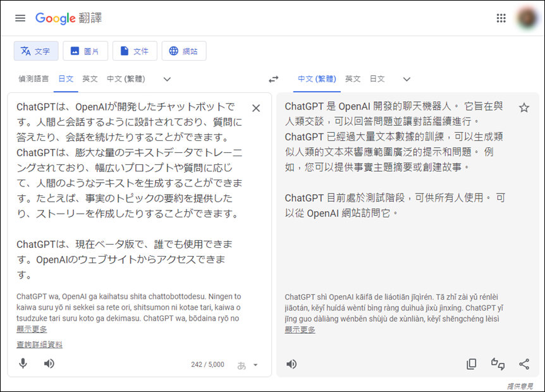Rate this translation thumbs icon

click(498, 364)
